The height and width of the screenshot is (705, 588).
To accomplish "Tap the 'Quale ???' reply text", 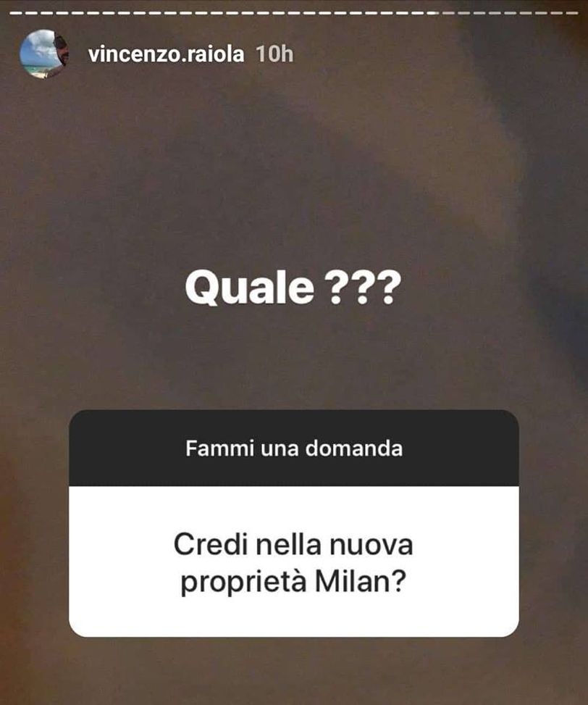I will point(293,288).
